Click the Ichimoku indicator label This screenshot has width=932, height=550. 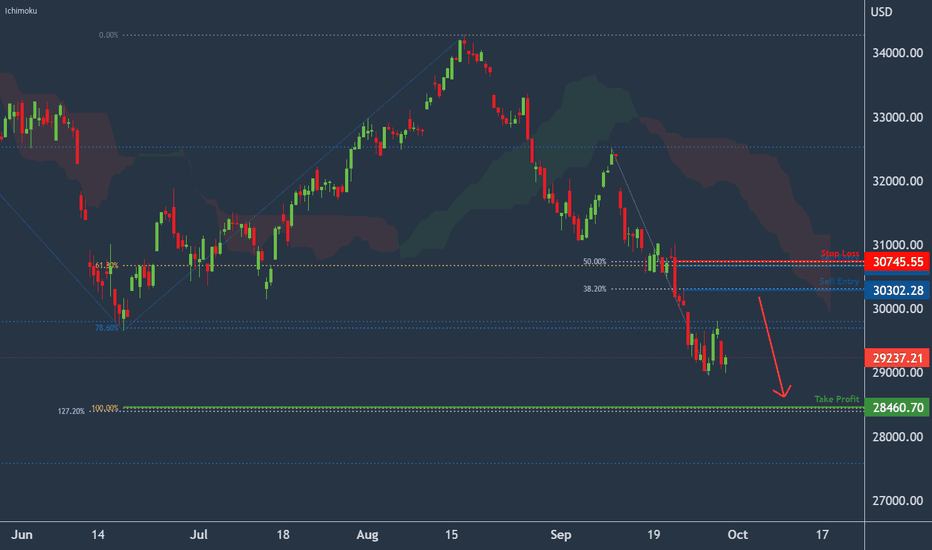tap(21, 11)
